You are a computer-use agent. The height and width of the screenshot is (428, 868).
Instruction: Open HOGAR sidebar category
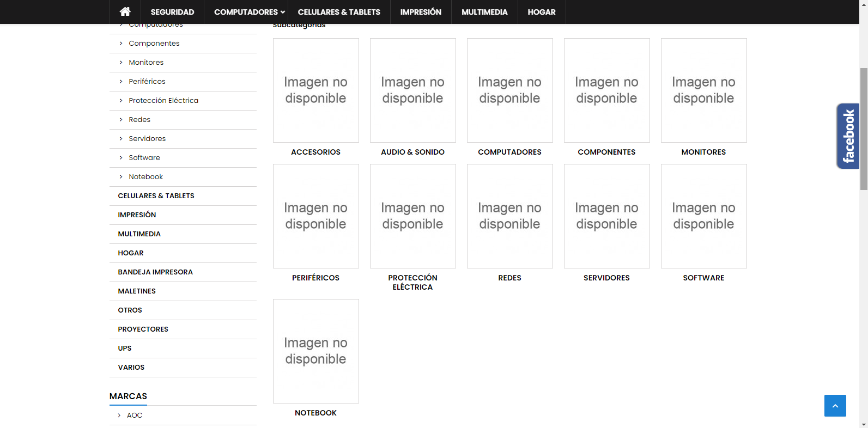point(131,253)
